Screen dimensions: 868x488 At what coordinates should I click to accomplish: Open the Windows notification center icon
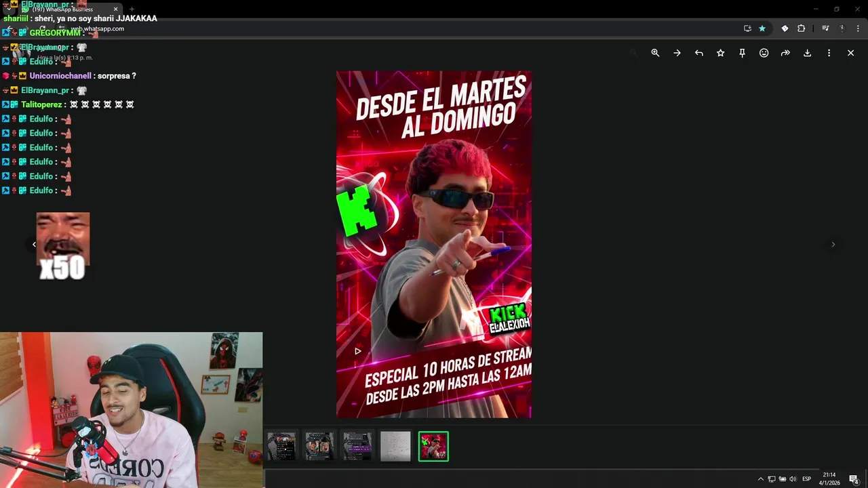pyautogui.click(x=854, y=479)
